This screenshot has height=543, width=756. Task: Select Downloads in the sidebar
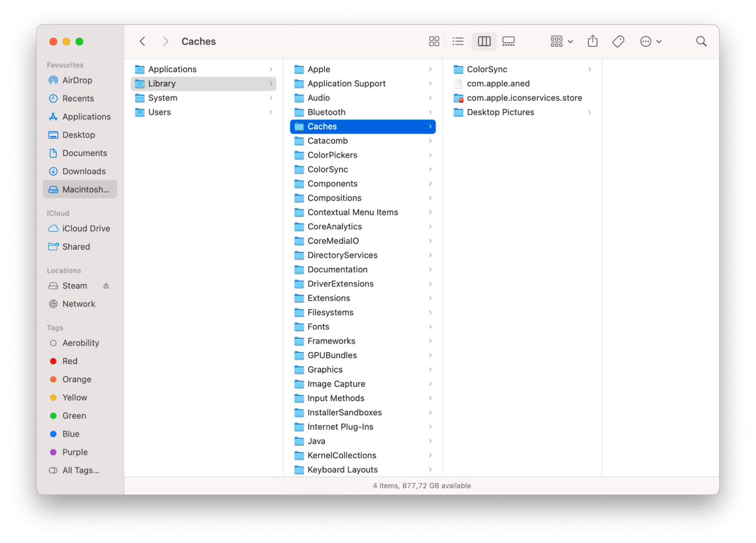(83, 171)
